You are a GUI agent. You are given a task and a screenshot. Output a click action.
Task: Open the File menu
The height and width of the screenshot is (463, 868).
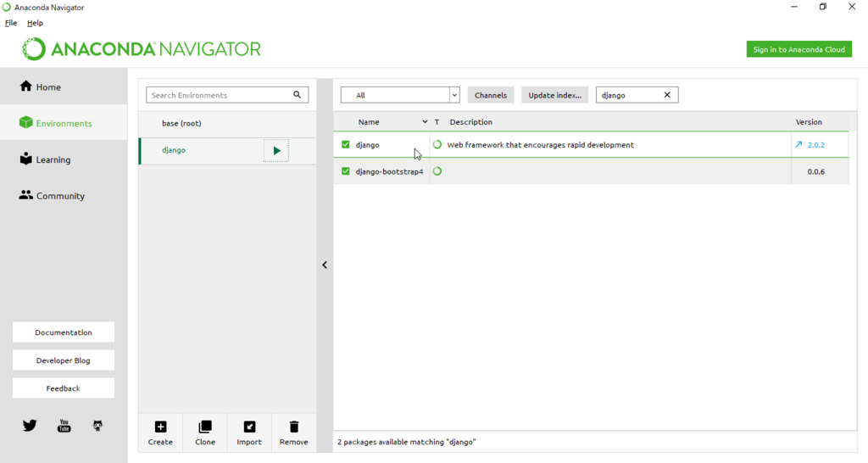[11, 23]
